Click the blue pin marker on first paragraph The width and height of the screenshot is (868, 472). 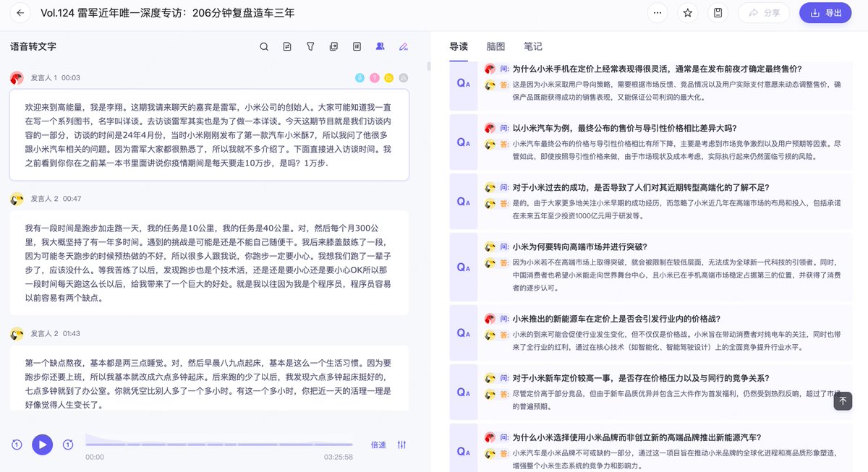[359, 77]
